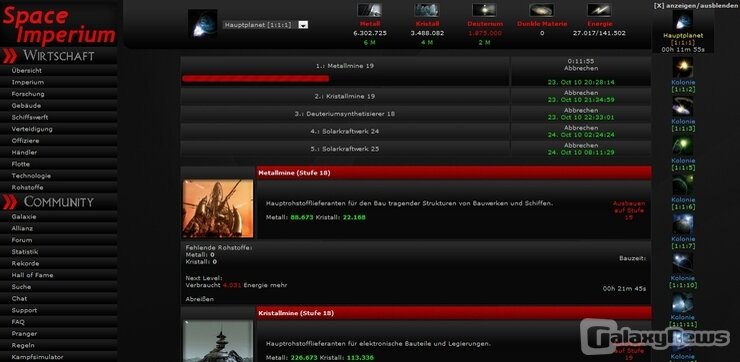This screenshot has height=362, width=740.
Task: Open the Hauptplanet [1:1:1] planet dropdown
Action: (265, 25)
